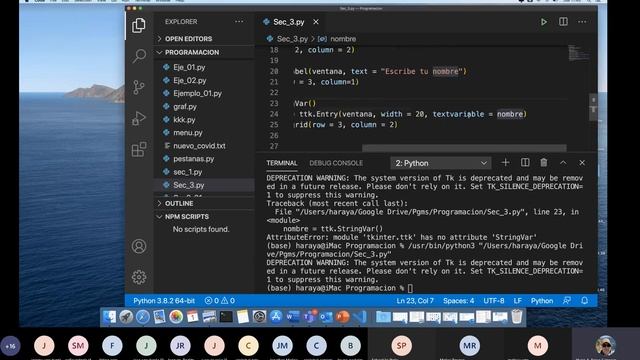Run Python file with the play button
Viewport: 640px width, 360px height.
point(544,22)
